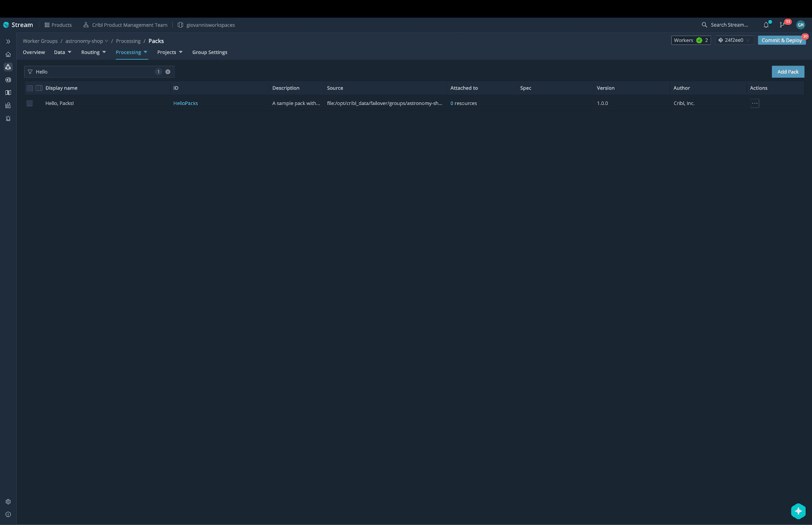Open the alarm siren icon in sidebar
This screenshot has height=525, width=812.
(x=8, y=118)
